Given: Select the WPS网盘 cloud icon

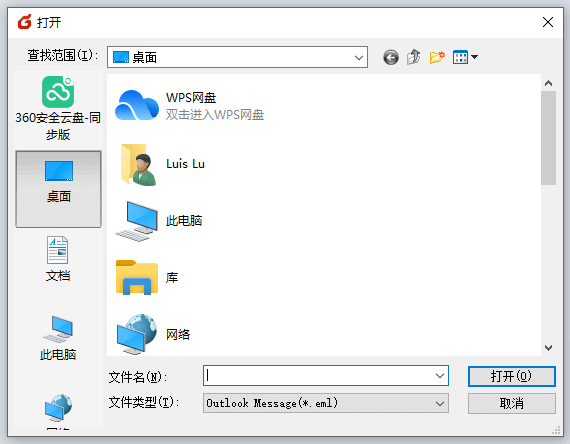Looking at the screenshot, I should point(137,105).
